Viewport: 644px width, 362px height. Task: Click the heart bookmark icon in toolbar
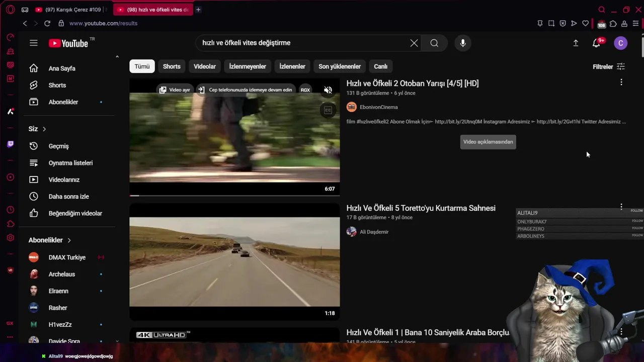(x=585, y=23)
